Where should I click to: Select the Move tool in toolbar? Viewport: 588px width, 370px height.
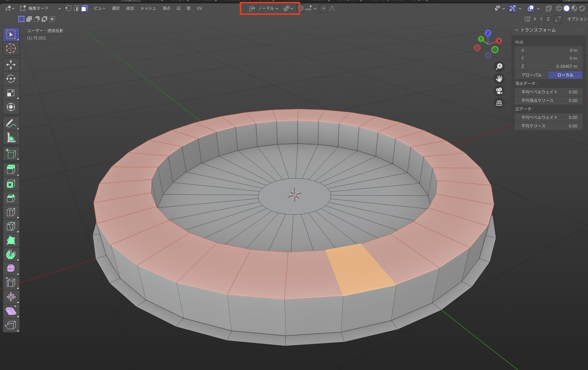click(x=11, y=64)
